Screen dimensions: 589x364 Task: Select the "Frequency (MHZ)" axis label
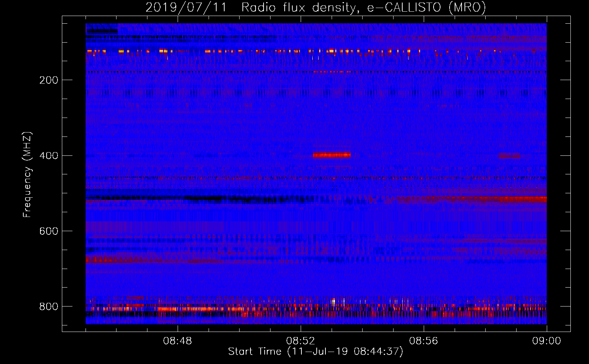[x=27, y=174]
